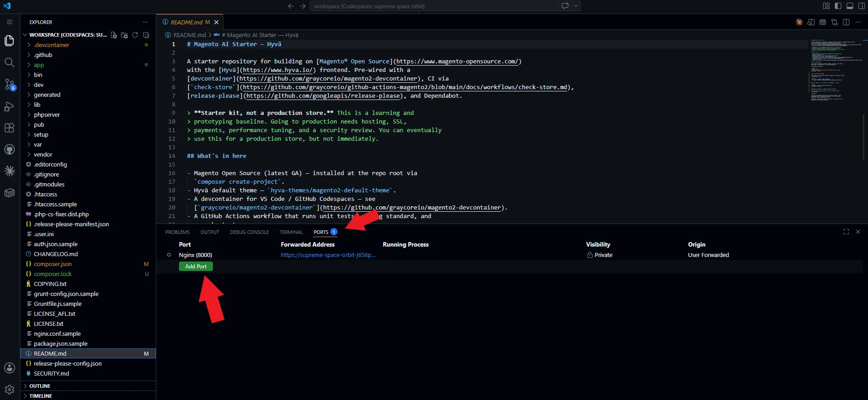Maximize the bottom panel size
This screenshot has height=400, width=868.
[846, 232]
